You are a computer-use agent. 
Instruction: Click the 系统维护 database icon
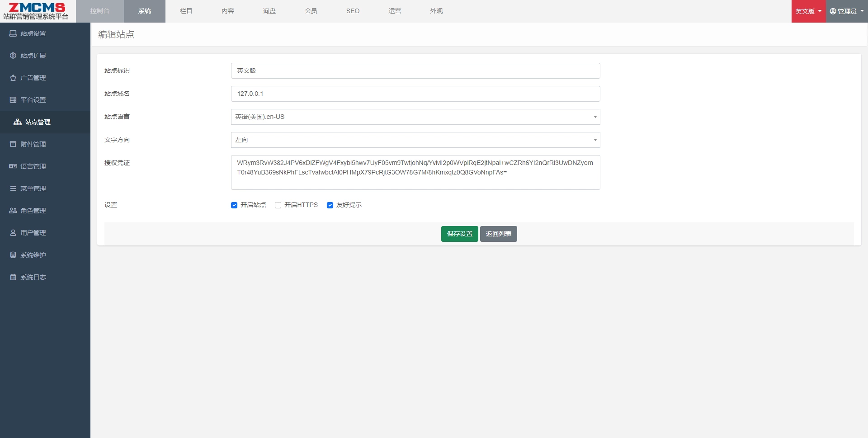coord(13,255)
